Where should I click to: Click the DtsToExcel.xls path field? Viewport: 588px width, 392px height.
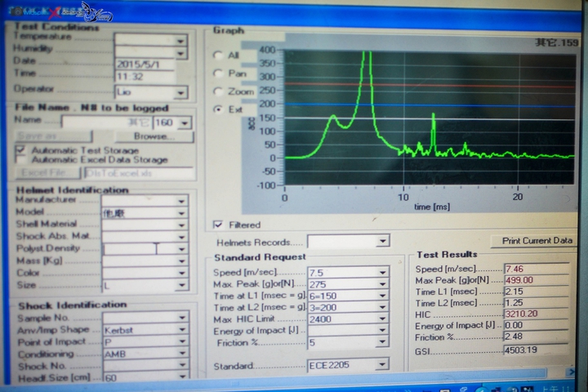138,173
